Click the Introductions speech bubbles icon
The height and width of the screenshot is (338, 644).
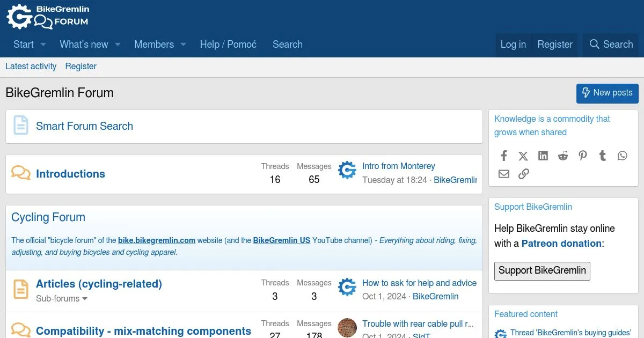[21, 173]
